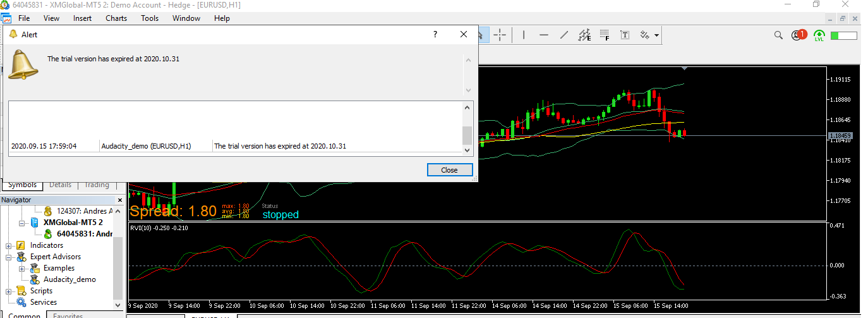
Task: Click the alert list trial expired message cell
Action: pyautogui.click(x=280, y=146)
